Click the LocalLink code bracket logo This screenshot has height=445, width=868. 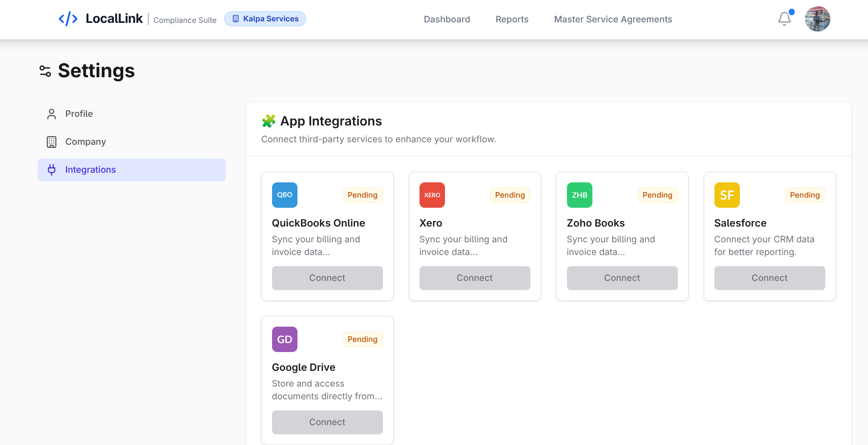(x=68, y=19)
